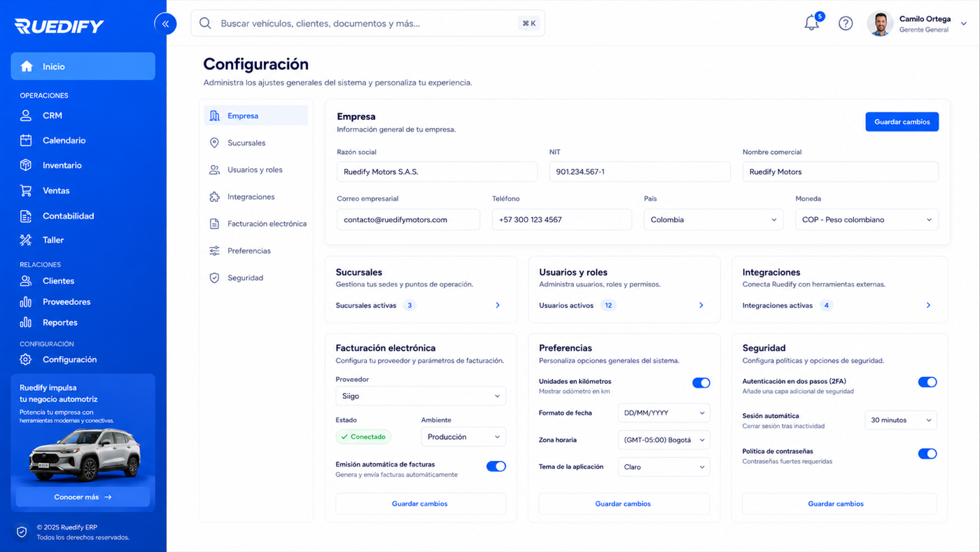Save changes in the Facturación electrónica card

[421, 504]
